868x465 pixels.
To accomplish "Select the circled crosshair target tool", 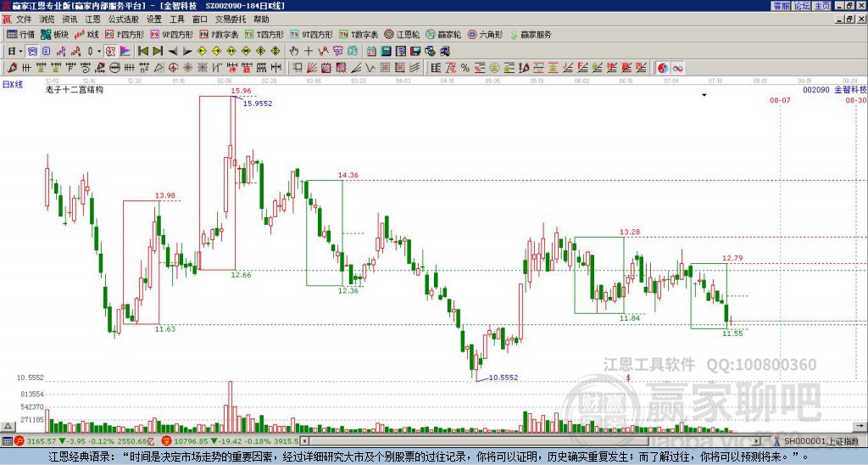I will click(173, 68).
